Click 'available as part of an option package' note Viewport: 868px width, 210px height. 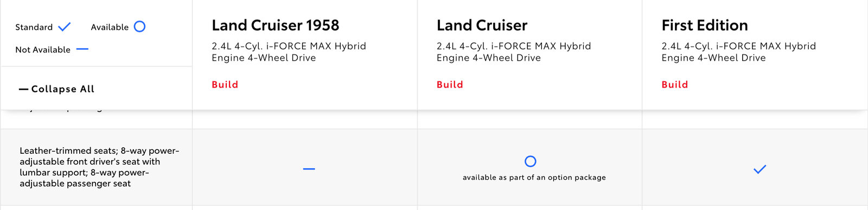[534, 178]
